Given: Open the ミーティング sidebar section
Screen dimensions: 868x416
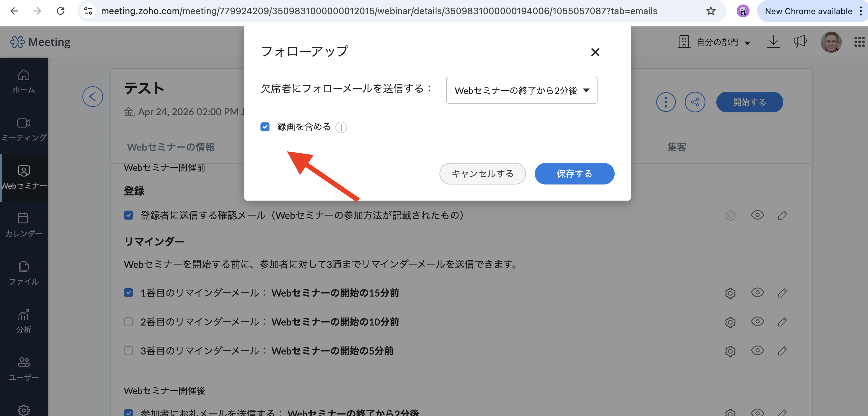Looking at the screenshot, I should click(24, 129).
